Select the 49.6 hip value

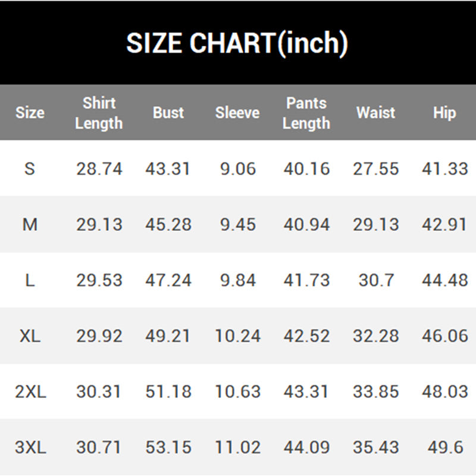(x=445, y=447)
